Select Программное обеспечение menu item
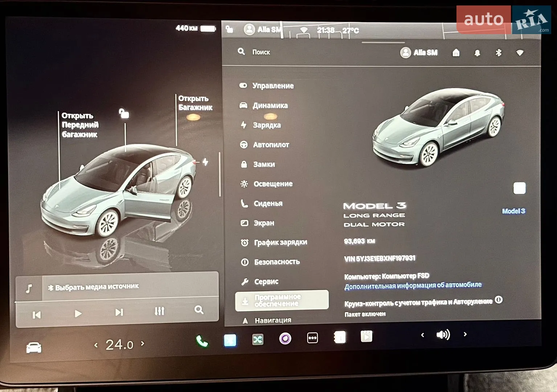The image size is (557, 392). (282, 301)
